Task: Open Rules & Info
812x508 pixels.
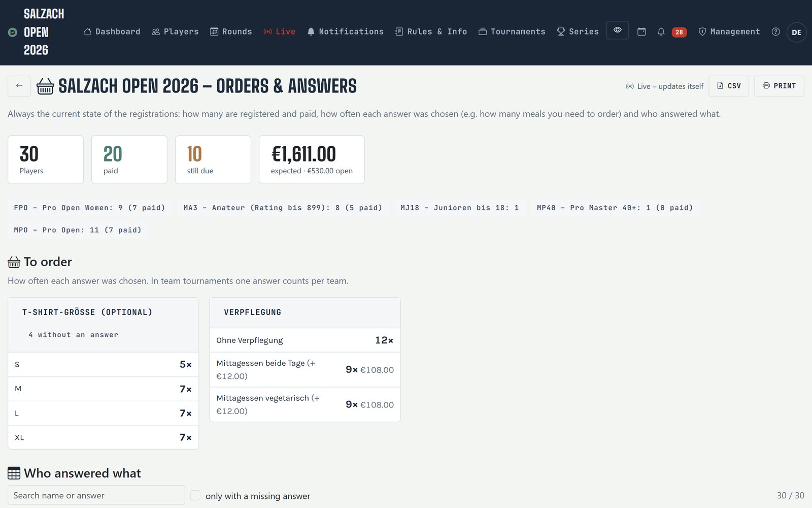Action: [431, 31]
